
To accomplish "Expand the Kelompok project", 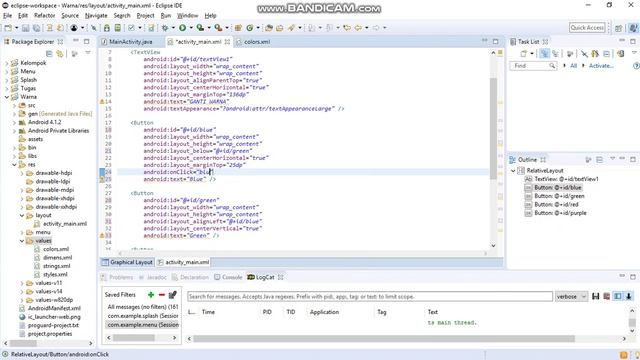I will coord(7,63).
